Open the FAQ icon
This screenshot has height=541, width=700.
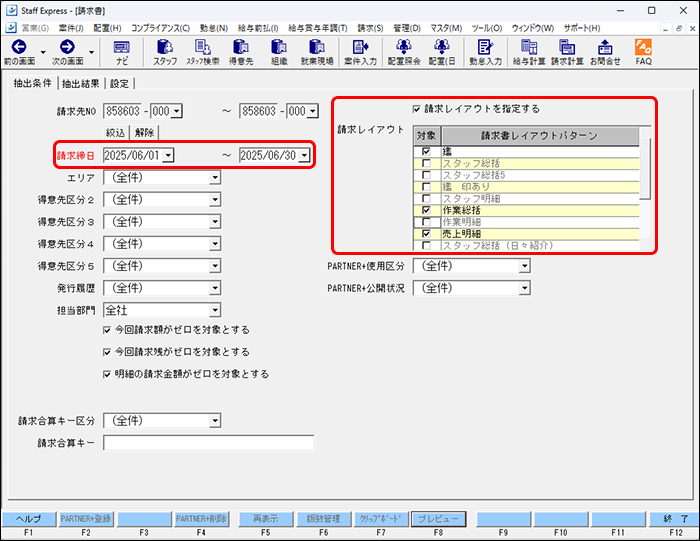pyautogui.click(x=643, y=52)
